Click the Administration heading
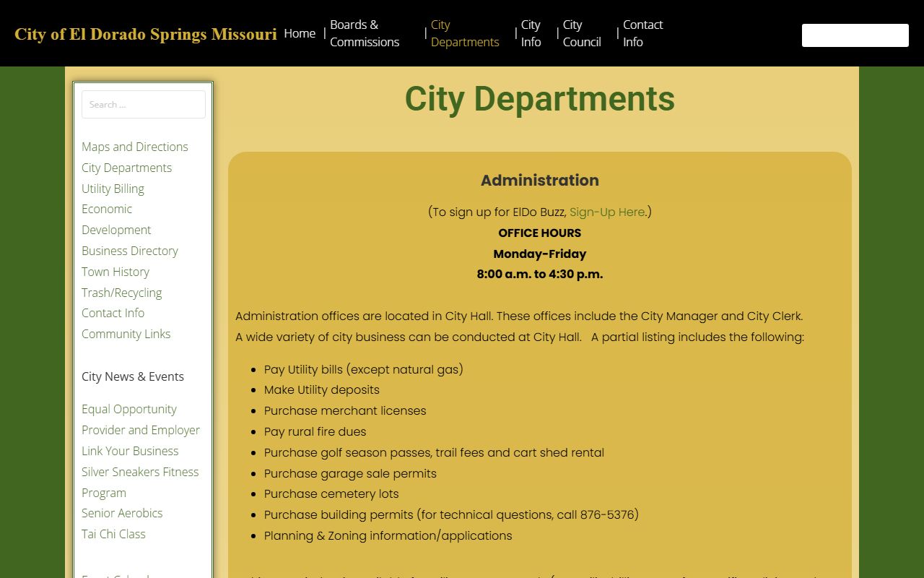 (x=540, y=181)
